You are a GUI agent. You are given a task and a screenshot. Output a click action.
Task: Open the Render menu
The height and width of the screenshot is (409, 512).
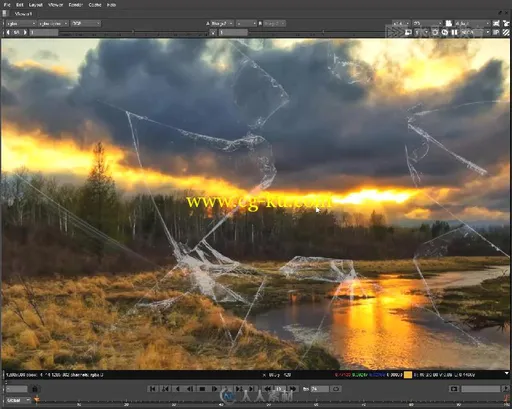(x=76, y=5)
